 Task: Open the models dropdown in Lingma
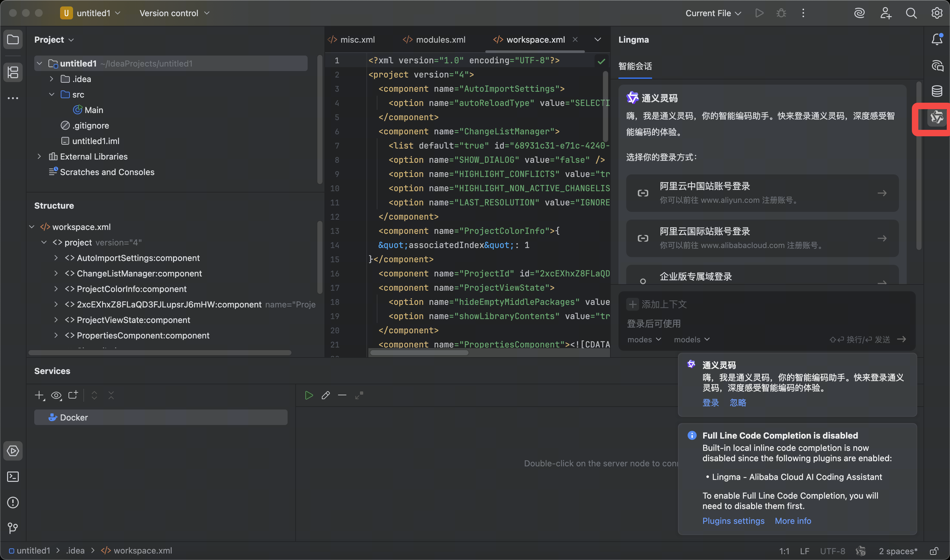691,340
